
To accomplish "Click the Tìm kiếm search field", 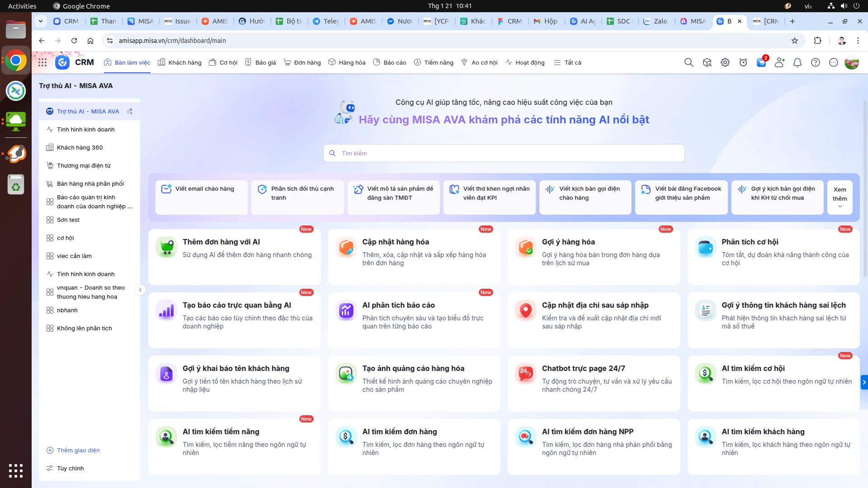I will tap(504, 153).
